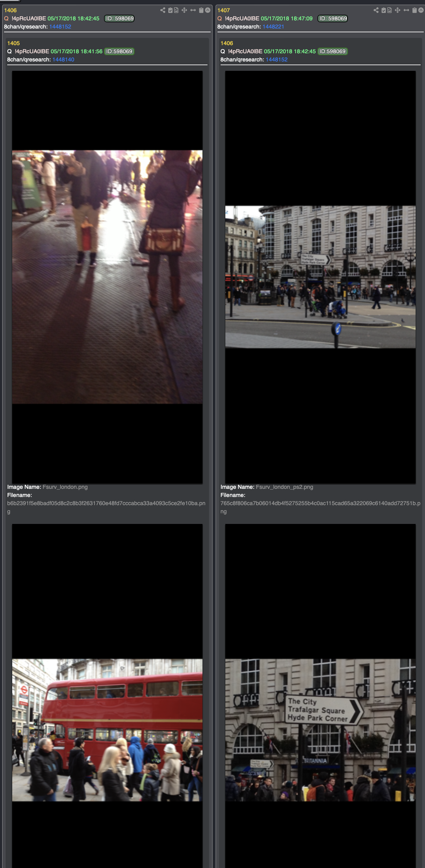The image size is (425, 868).
Task: Click post number 1406 at top left
Action: click(10, 10)
